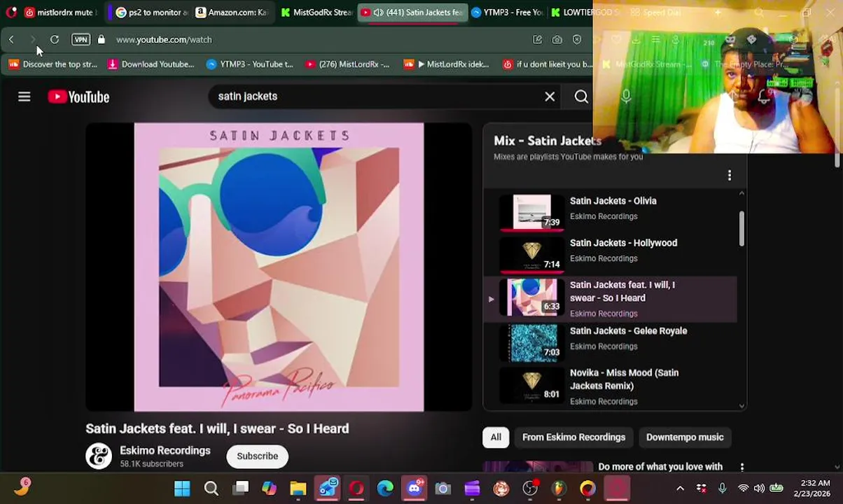Viewport: 843px width, 504px height.
Task: Open the Eskimo Recordings channel avatar
Action: (99, 456)
